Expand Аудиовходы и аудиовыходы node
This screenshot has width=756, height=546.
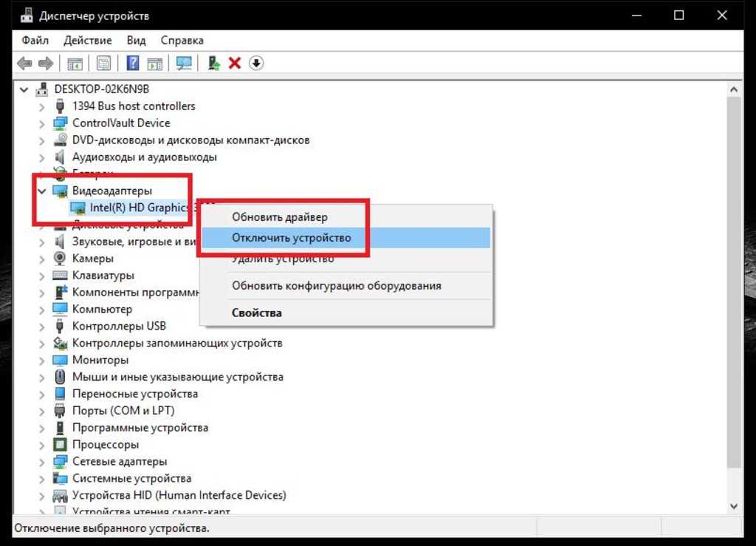pyautogui.click(x=42, y=157)
